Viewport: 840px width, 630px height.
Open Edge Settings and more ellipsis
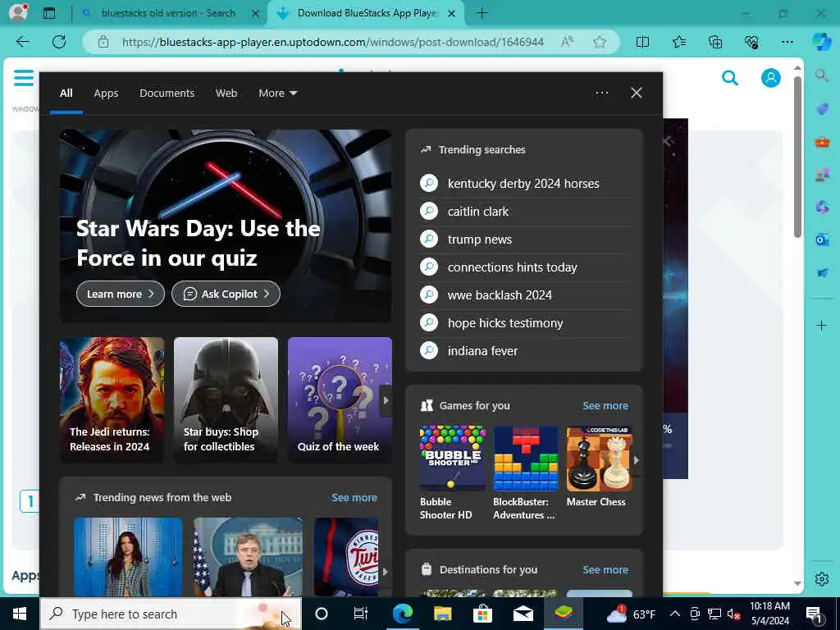pos(787,42)
